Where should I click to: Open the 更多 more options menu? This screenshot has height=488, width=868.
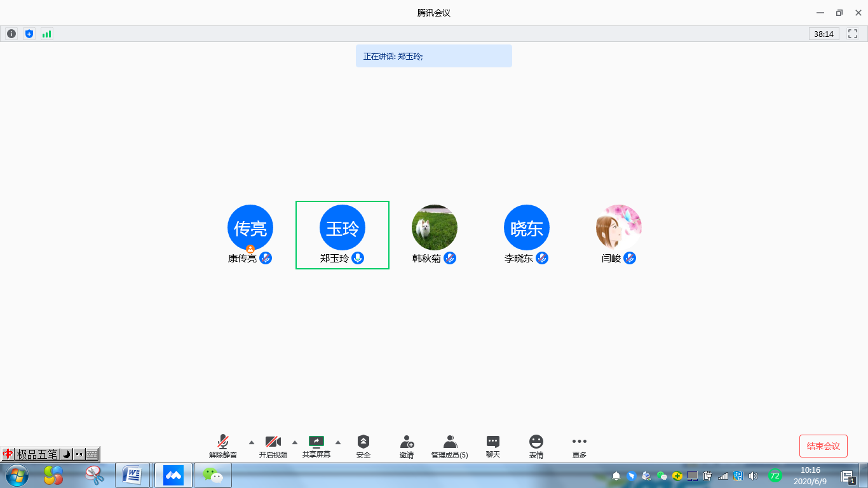pos(580,447)
